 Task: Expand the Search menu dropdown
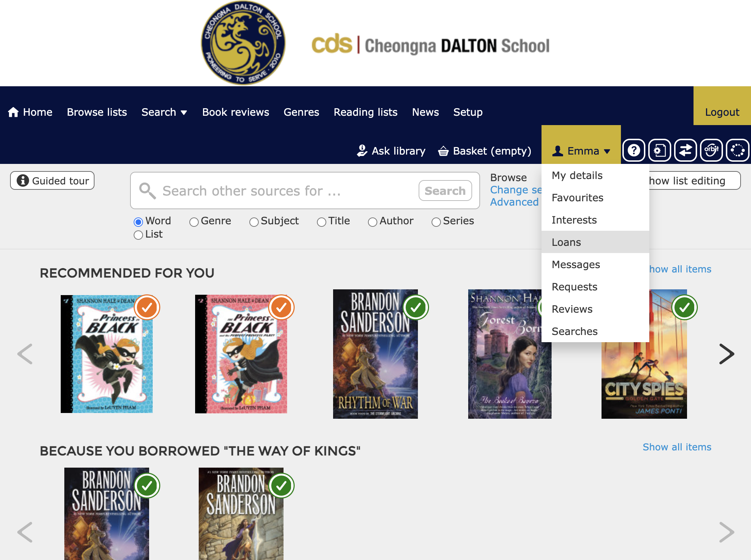(x=164, y=112)
